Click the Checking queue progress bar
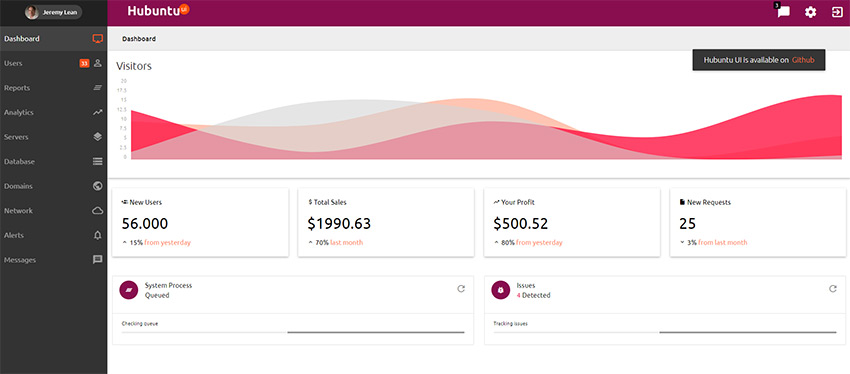 293,332
